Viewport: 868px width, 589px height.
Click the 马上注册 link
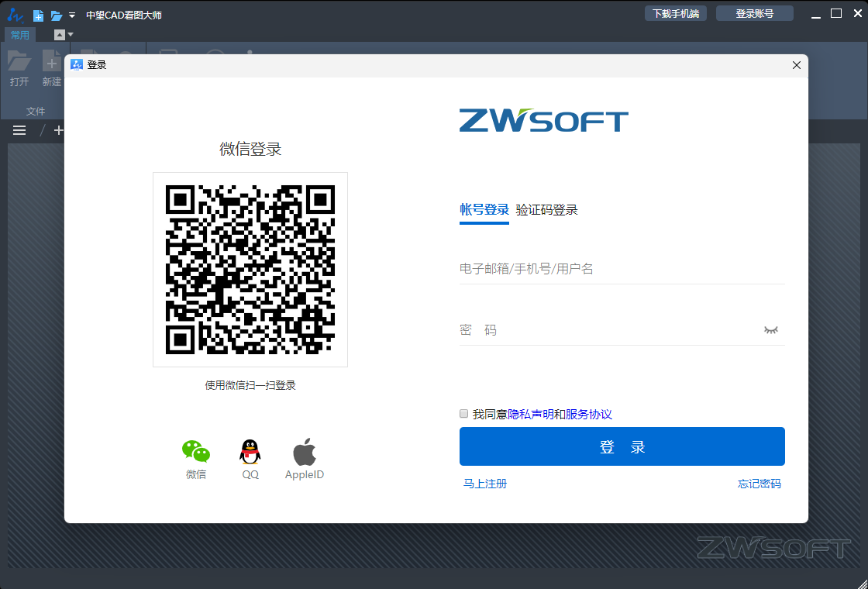coord(485,484)
